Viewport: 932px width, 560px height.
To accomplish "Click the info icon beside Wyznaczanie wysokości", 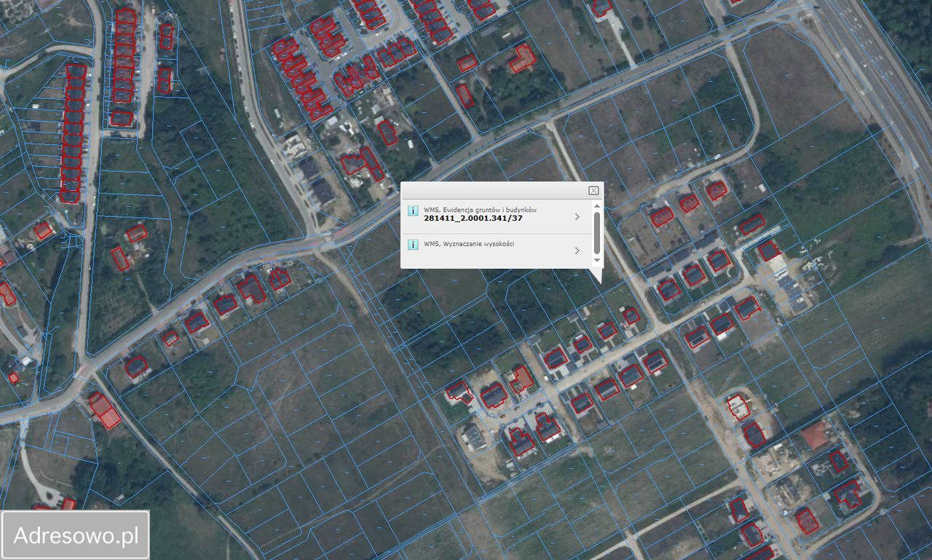I will pyautogui.click(x=413, y=245).
